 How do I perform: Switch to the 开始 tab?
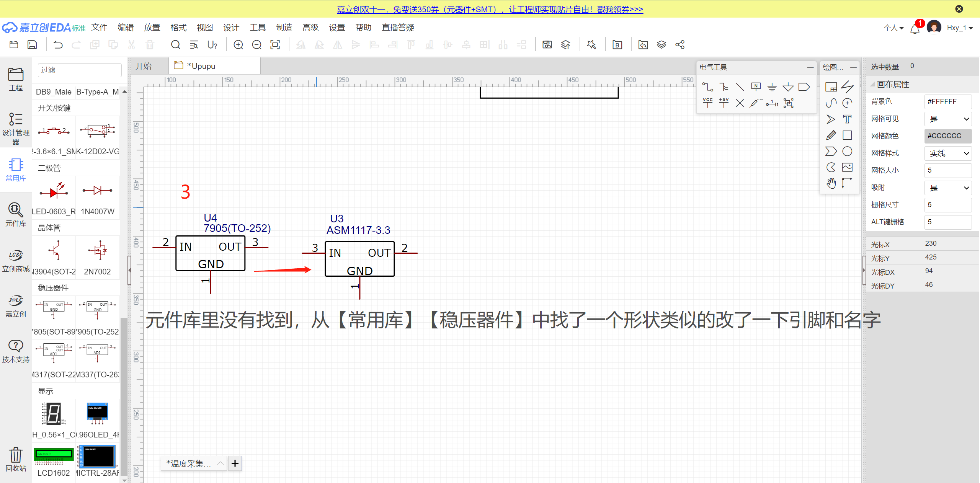(144, 66)
